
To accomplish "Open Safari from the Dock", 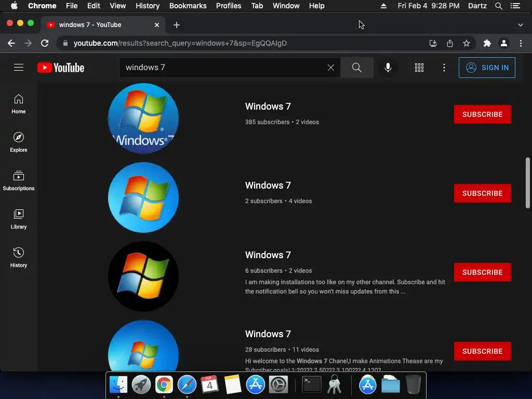I will click(x=187, y=384).
